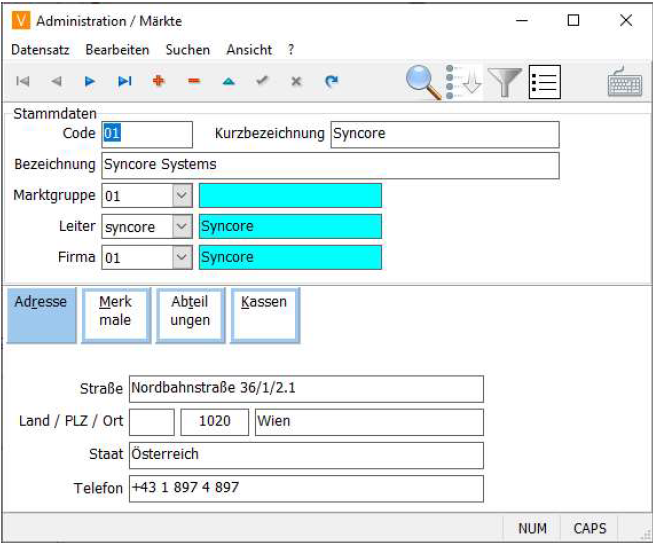Expand the Leiter dropdown

coord(182,227)
